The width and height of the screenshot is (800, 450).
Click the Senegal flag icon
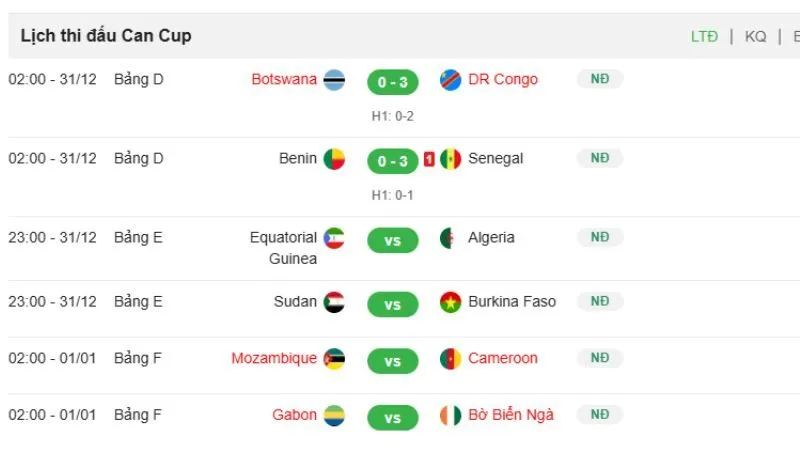[x=451, y=159]
